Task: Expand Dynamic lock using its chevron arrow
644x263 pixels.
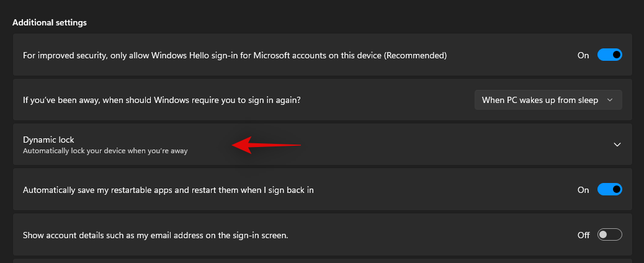Action: (617, 145)
